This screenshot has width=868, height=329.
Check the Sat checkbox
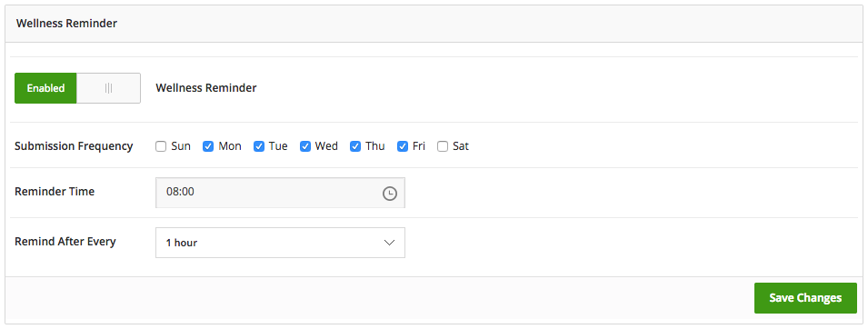tap(443, 146)
